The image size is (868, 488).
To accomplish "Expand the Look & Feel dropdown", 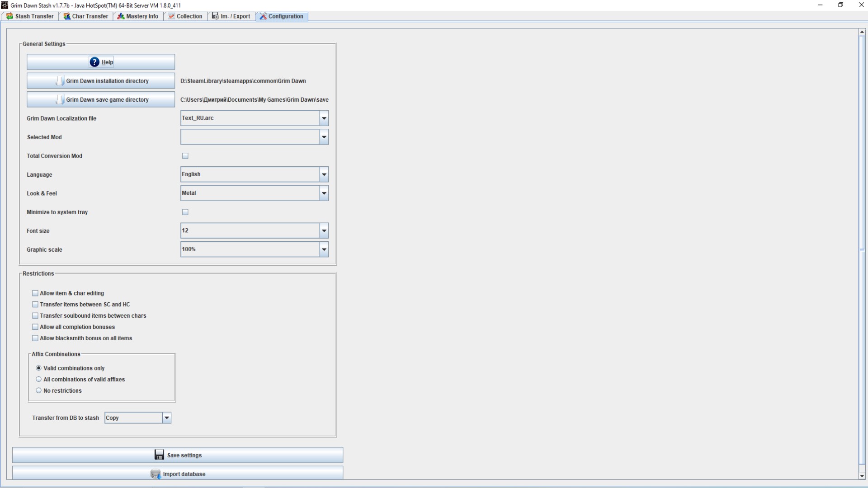I will [x=324, y=193].
